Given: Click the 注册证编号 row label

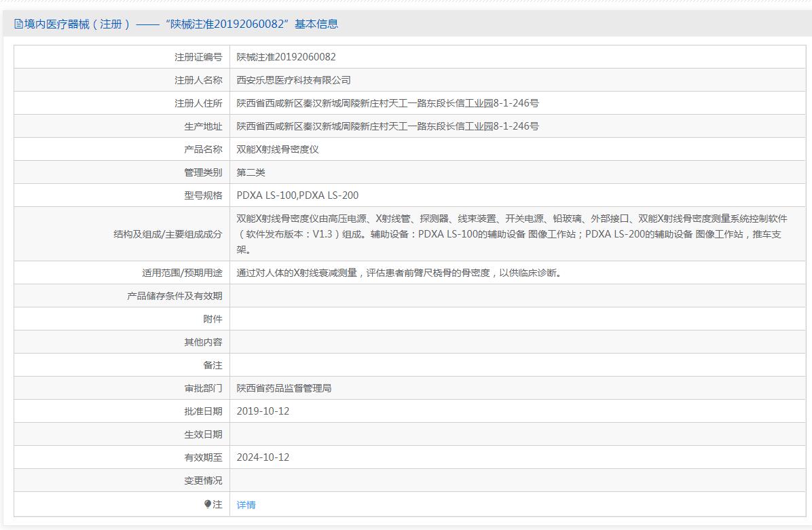Looking at the screenshot, I should click(x=198, y=57).
